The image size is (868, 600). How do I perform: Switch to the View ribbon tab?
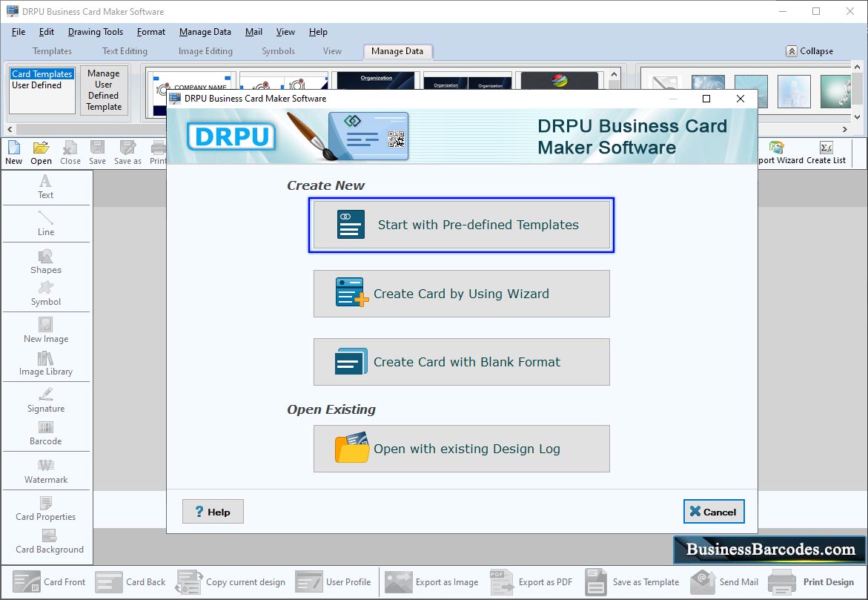click(332, 51)
